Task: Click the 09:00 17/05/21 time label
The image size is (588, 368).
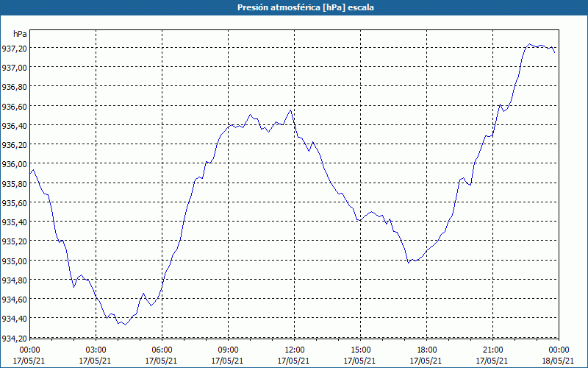Action: [x=228, y=355]
